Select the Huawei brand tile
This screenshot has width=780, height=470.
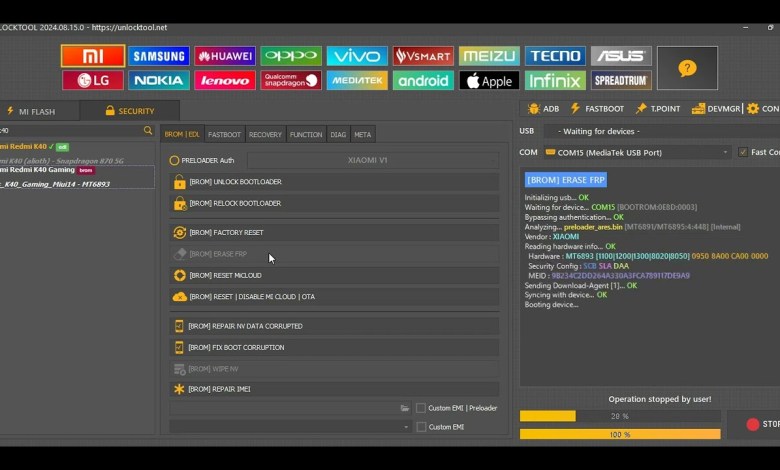(x=225, y=56)
